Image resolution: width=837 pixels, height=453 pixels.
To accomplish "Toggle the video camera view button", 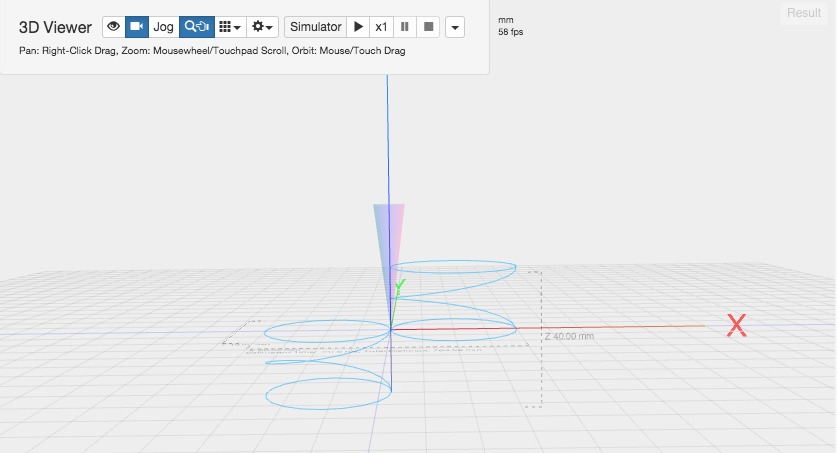I will (136, 27).
